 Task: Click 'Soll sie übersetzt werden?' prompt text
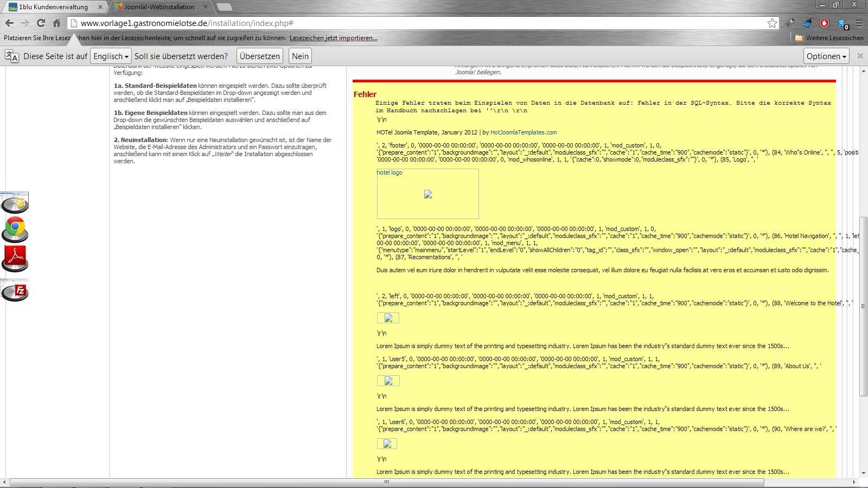pos(181,56)
